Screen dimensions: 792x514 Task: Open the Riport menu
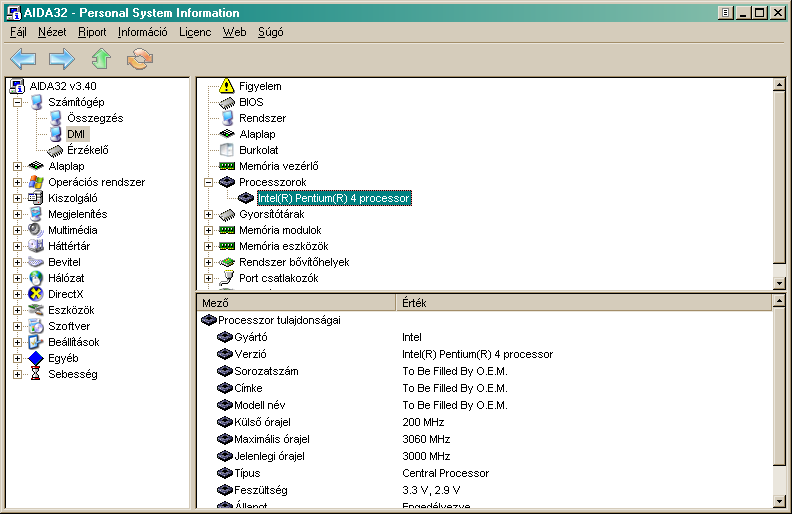click(x=92, y=32)
